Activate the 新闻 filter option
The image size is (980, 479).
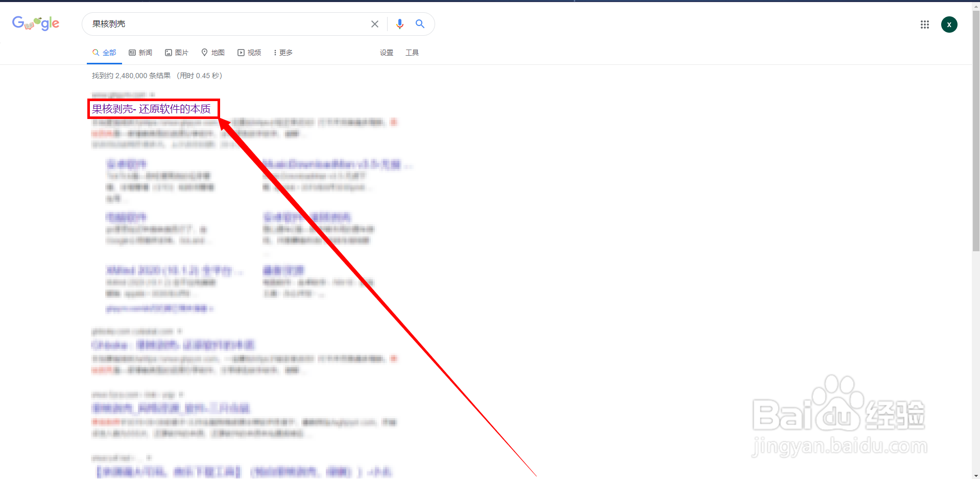click(140, 52)
